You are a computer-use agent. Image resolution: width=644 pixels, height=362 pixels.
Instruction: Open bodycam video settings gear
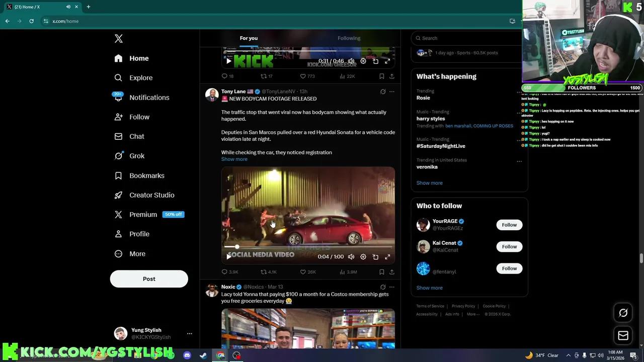(x=363, y=257)
